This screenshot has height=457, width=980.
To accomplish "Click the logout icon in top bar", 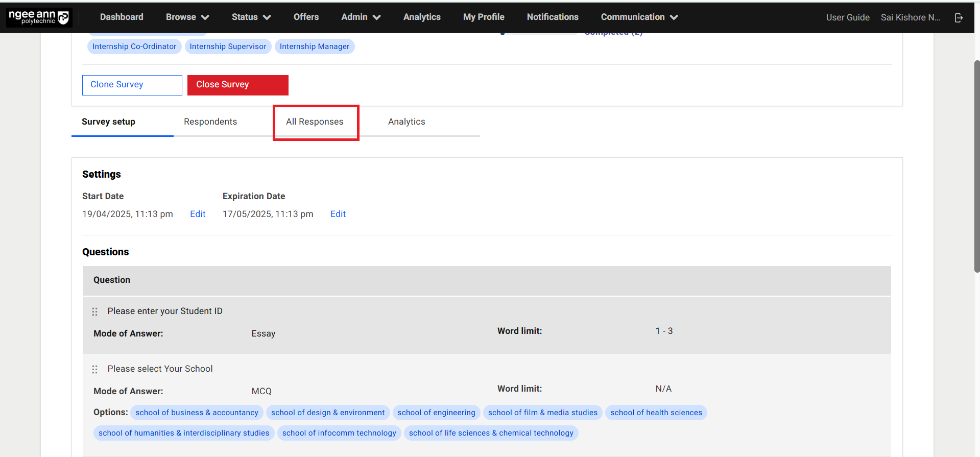I will [959, 18].
